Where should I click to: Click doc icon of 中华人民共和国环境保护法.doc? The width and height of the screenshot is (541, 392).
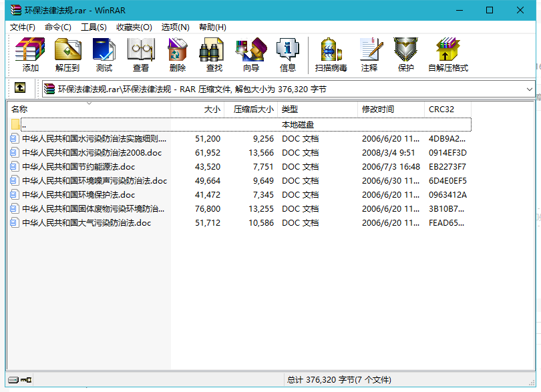[x=13, y=194]
